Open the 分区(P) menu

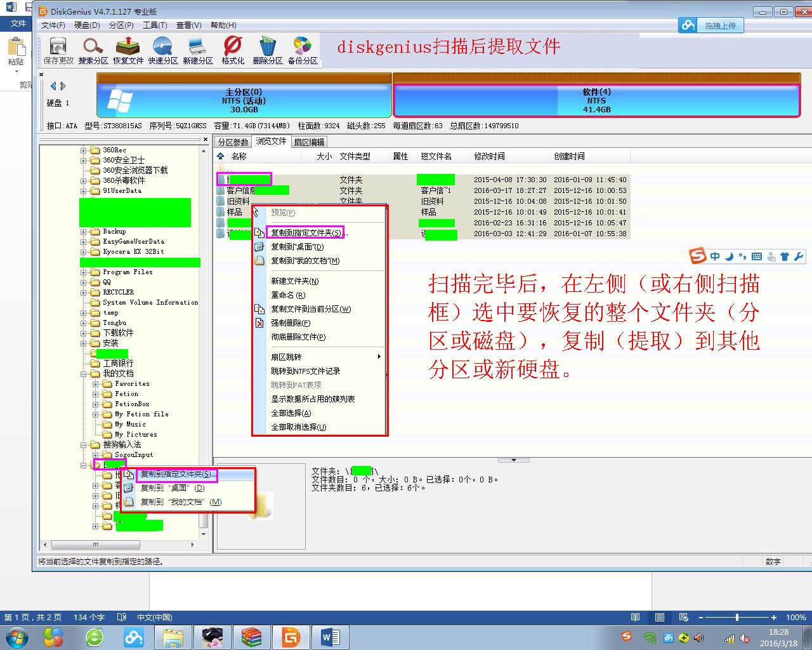[121, 25]
